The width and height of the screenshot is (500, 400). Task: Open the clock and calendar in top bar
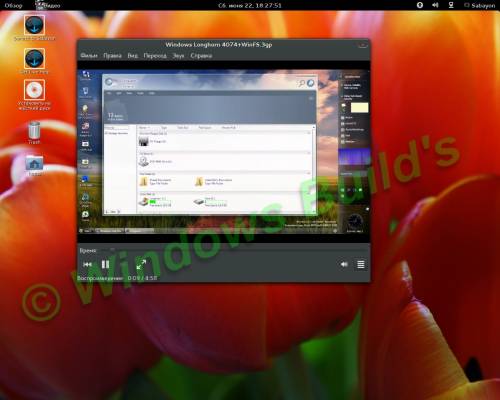click(250, 5)
